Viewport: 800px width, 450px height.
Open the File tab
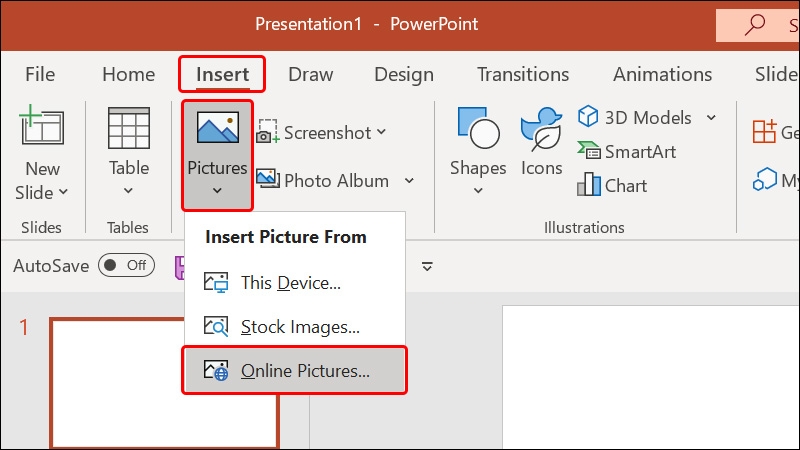point(40,74)
